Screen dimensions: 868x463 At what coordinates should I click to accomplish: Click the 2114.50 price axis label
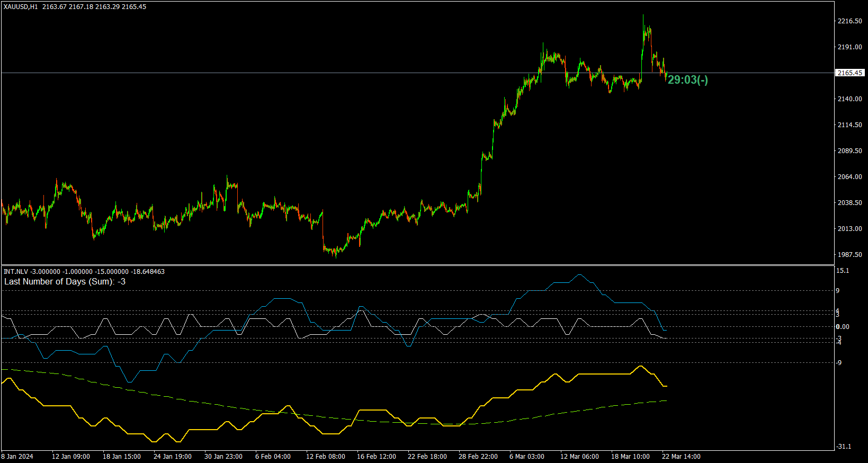(849, 125)
